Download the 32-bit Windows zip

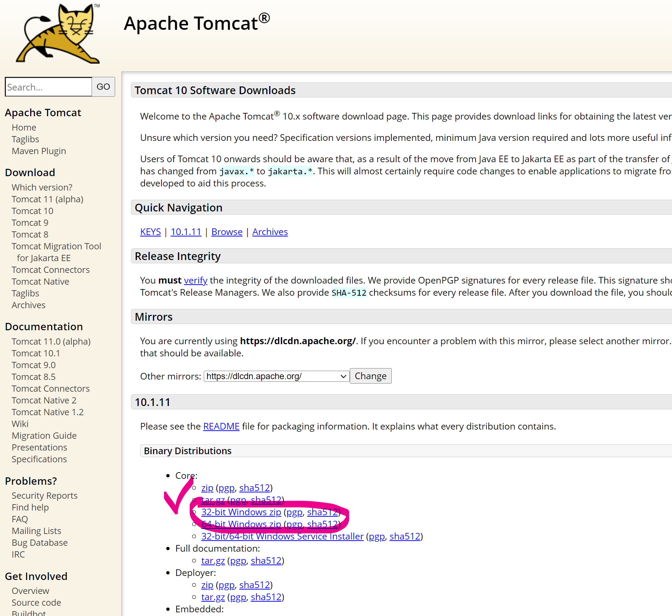[x=241, y=512]
